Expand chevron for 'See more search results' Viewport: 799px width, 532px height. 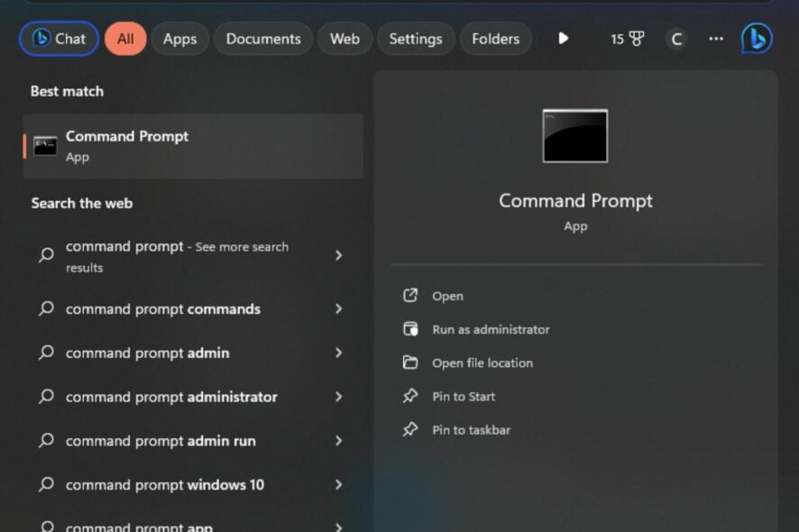pos(339,255)
